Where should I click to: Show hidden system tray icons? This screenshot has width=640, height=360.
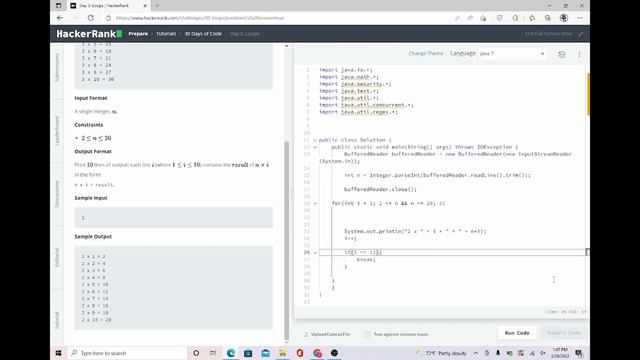pyautogui.click(x=476, y=353)
